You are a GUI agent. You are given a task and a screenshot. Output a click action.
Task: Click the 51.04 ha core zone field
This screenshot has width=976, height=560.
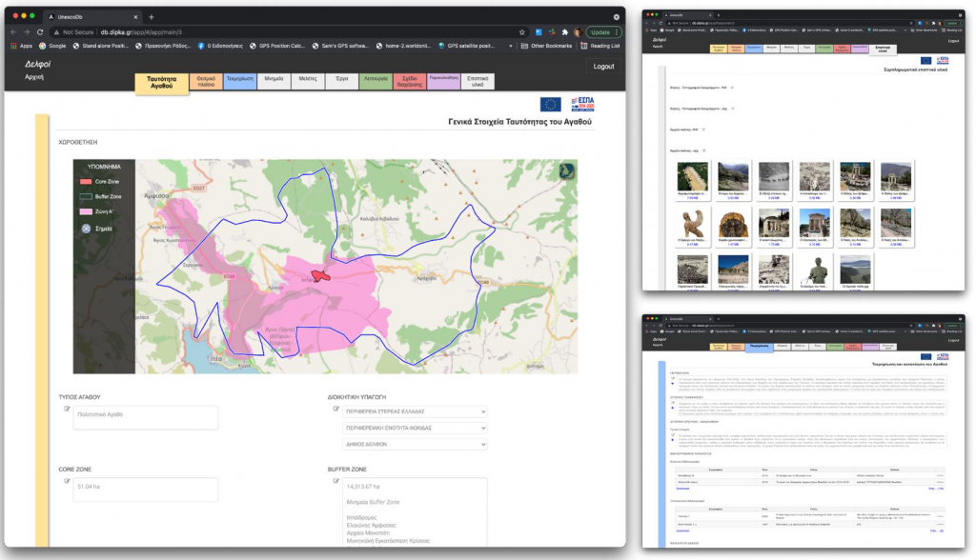(146, 490)
